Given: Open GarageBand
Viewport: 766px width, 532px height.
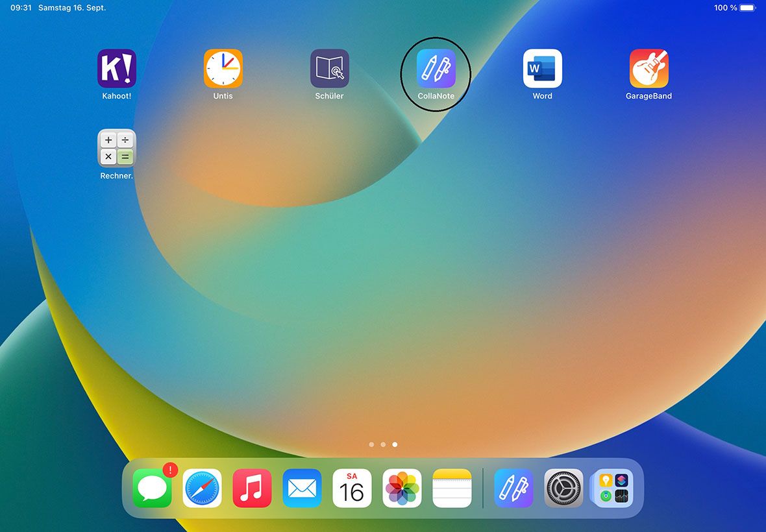Looking at the screenshot, I should 649,68.
